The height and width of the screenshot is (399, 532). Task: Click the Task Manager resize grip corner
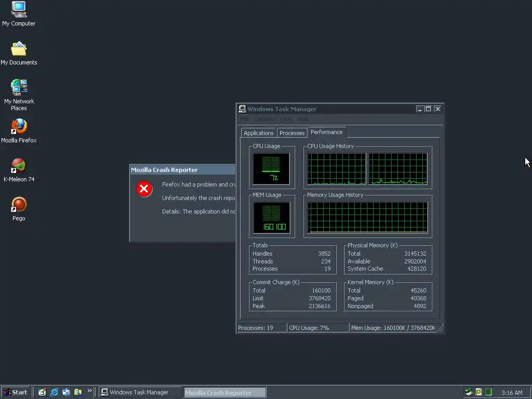440,328
